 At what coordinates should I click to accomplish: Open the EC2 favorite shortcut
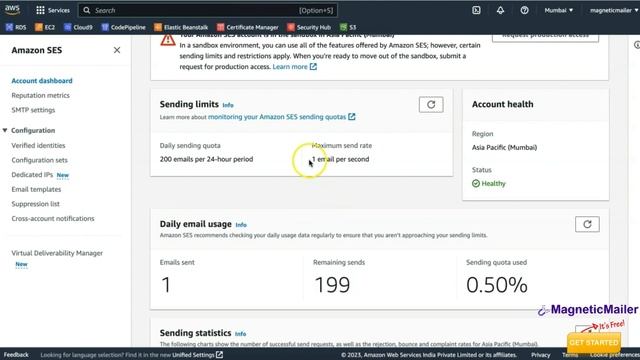pyautogui.click(x=45, y=27)
